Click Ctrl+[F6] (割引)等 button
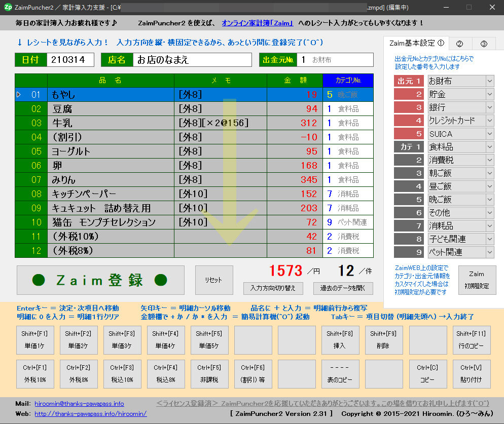Image resolution: width=504 pixels, height=424 pixels. pyautogui.click(x=254, y=374)
